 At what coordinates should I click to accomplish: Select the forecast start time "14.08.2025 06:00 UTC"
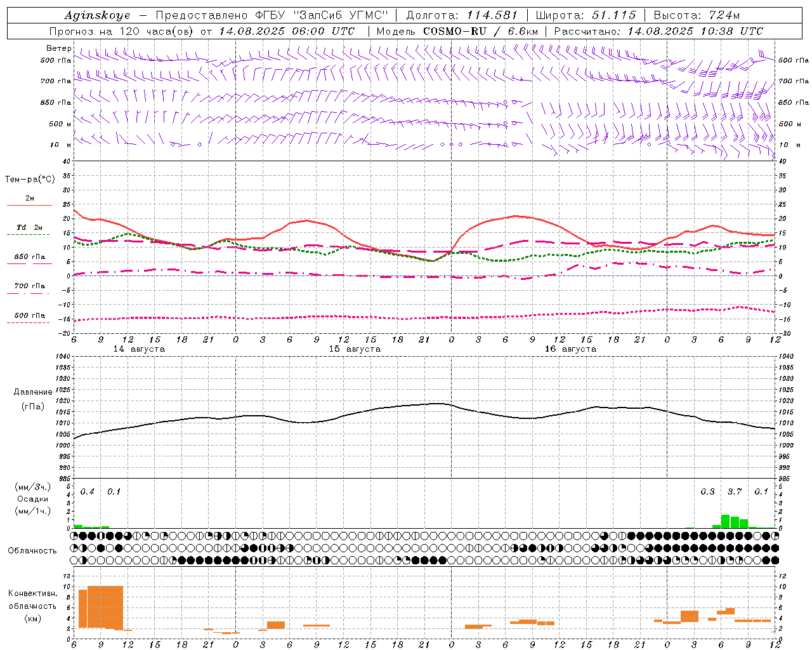pyautogui.click(x=287, y=31)
